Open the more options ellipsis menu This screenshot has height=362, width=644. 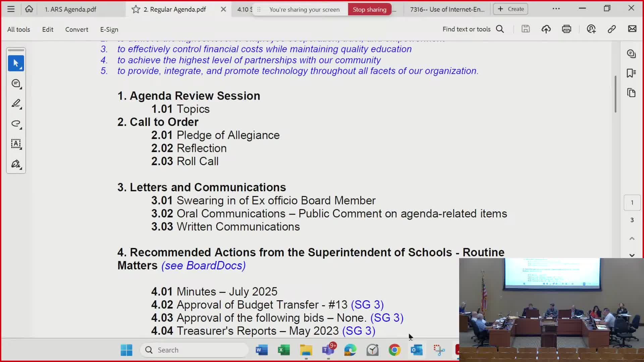556,9
